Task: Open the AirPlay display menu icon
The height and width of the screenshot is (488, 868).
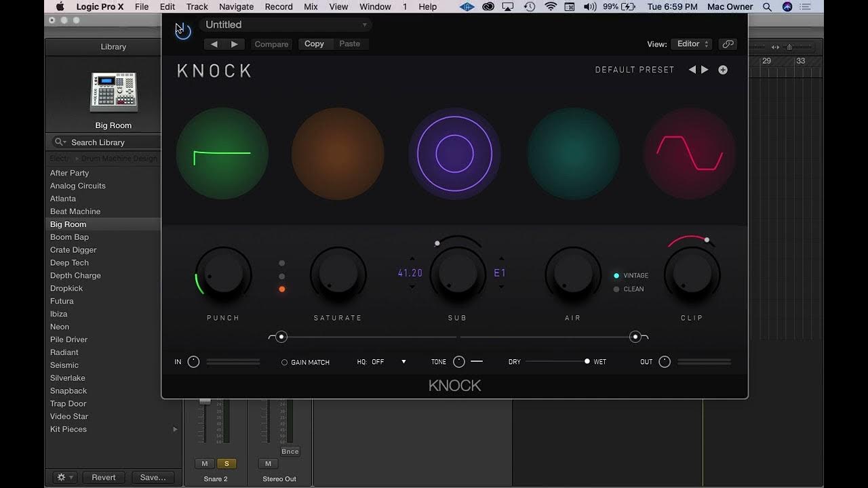Action: pyautogui.click(x=509, y=7)
